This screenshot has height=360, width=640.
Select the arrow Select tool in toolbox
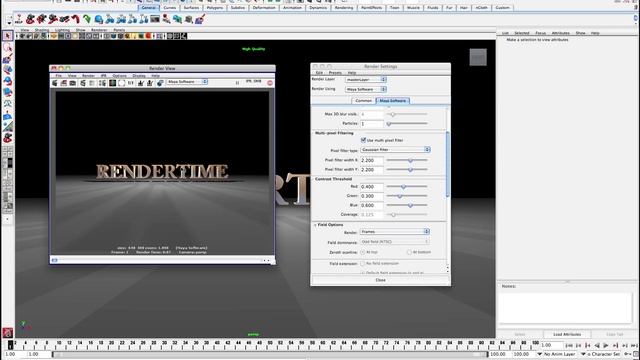[7, 36]
